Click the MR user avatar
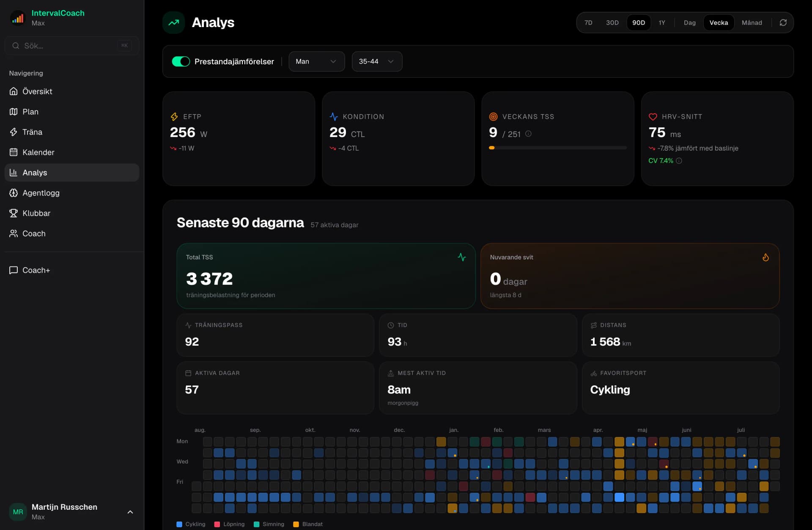812x530 pixels. [x=18, y=512]
